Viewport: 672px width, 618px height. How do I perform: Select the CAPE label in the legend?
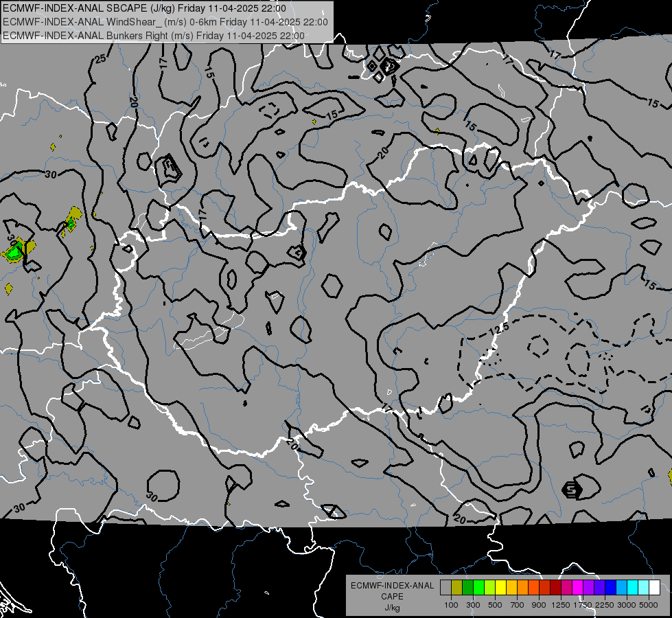(x=392, y=597)
